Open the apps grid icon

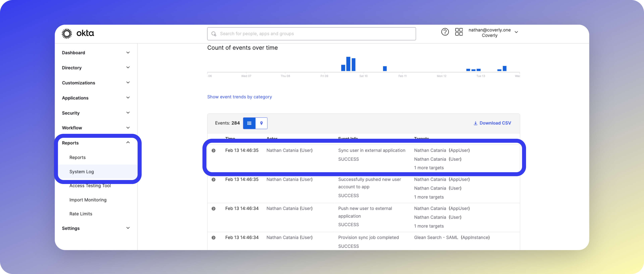(459, 32)
